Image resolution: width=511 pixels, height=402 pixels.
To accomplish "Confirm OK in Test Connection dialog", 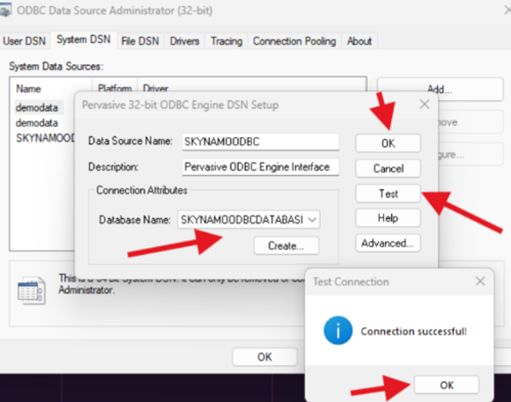I will tap(446, 385).
